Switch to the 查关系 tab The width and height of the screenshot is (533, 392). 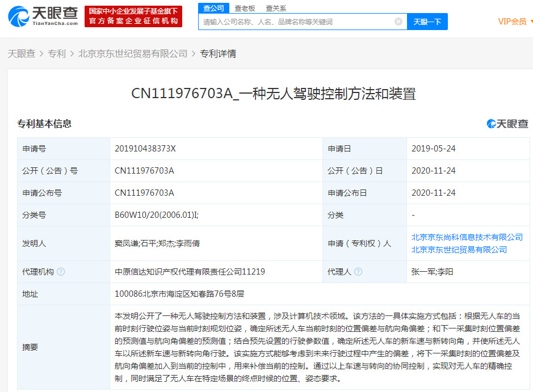tap(276, 9)
